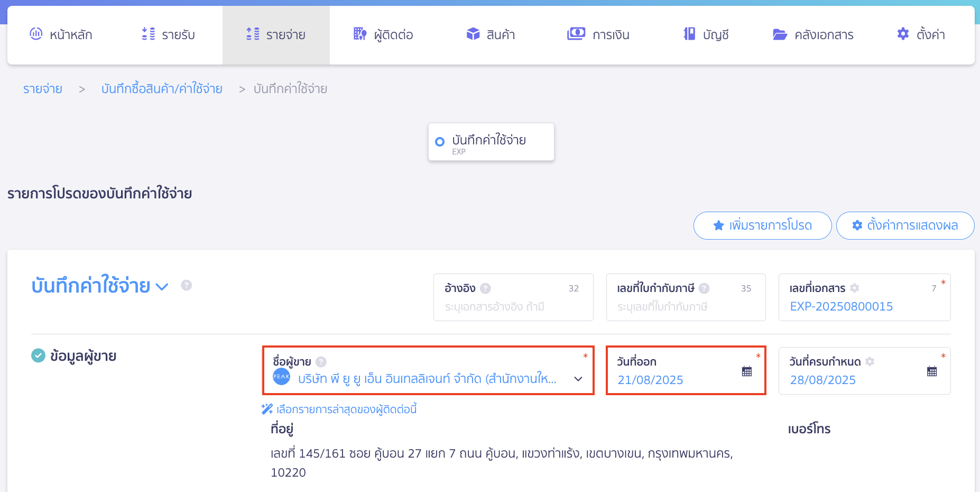Screen dimensions: 980x492
Task: Open ผู้ติดต่อ using its contacts icon
Action: pyautogui.click(x=360, y=34)
